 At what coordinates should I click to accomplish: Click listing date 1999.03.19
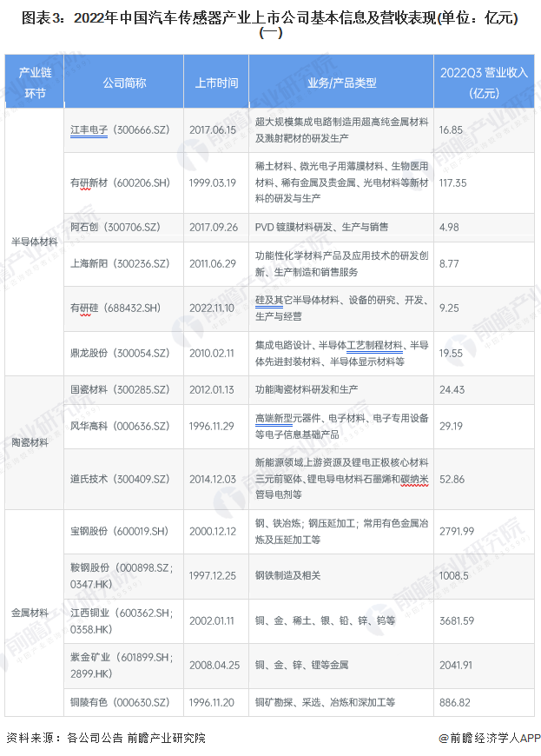(x=213, y=182)
